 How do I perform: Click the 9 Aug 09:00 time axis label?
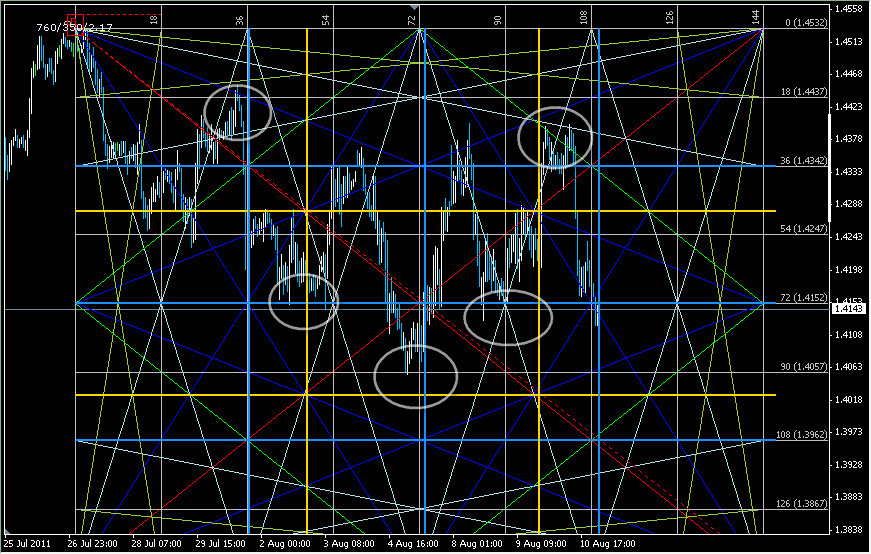coord(542,543)
